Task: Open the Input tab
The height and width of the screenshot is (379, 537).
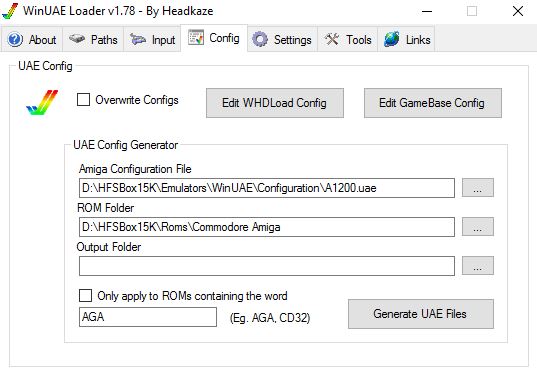Action: click(152, 40)
